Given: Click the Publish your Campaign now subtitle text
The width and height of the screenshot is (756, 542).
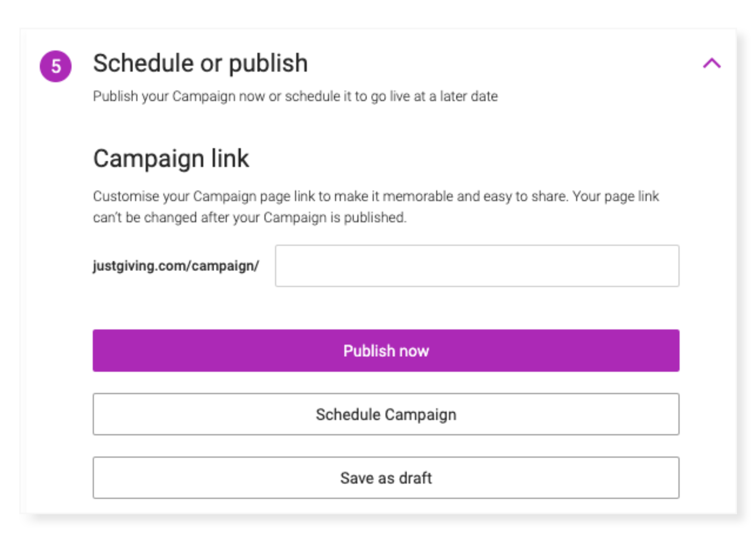Looking at the screenshot, I should 295,96.
